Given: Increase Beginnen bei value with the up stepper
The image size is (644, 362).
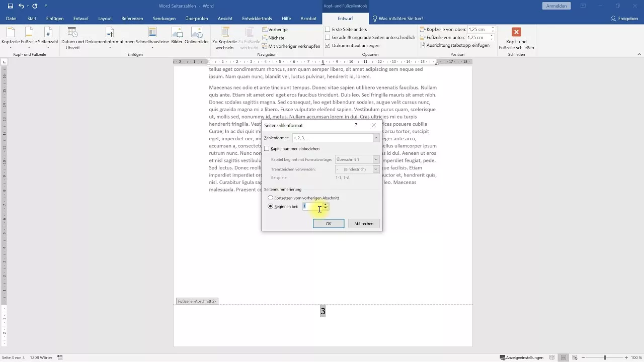Looking at the screenshot, I should (325, 204).
